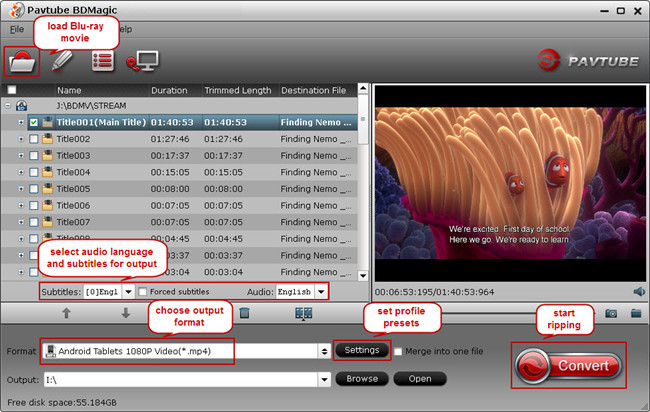
Task: Check the Title003 checkbox
Action: pos(34,155)
